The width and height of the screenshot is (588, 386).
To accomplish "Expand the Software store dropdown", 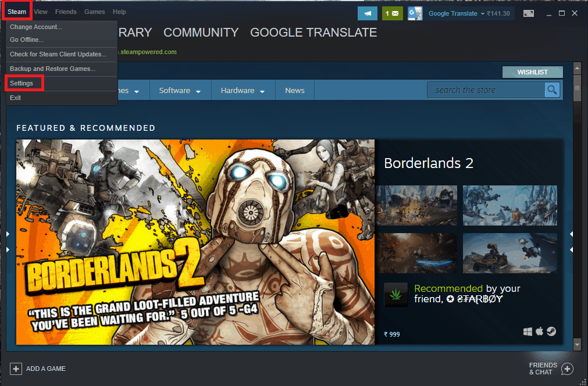I will [180, 90].
